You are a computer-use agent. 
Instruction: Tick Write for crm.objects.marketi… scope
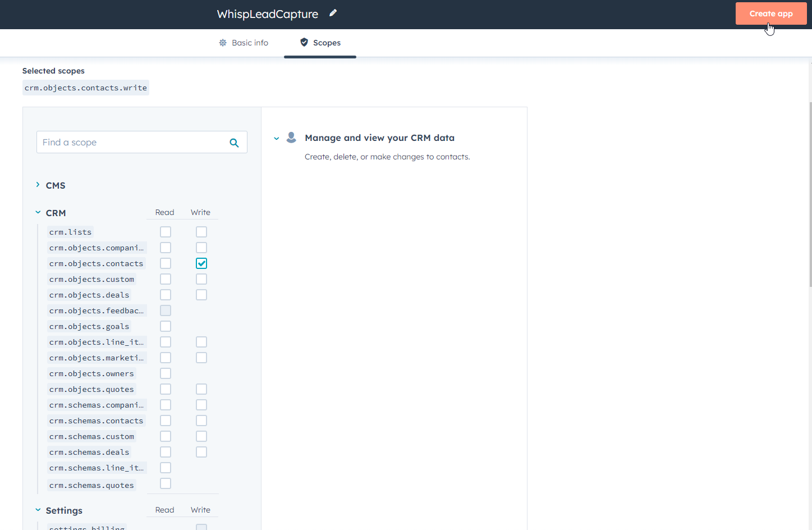tap(201, 358)
